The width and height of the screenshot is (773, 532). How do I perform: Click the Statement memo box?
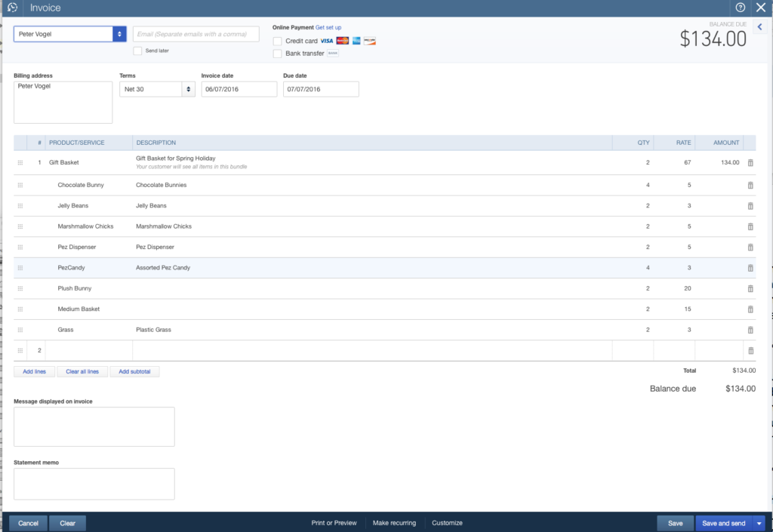[94, 484]
